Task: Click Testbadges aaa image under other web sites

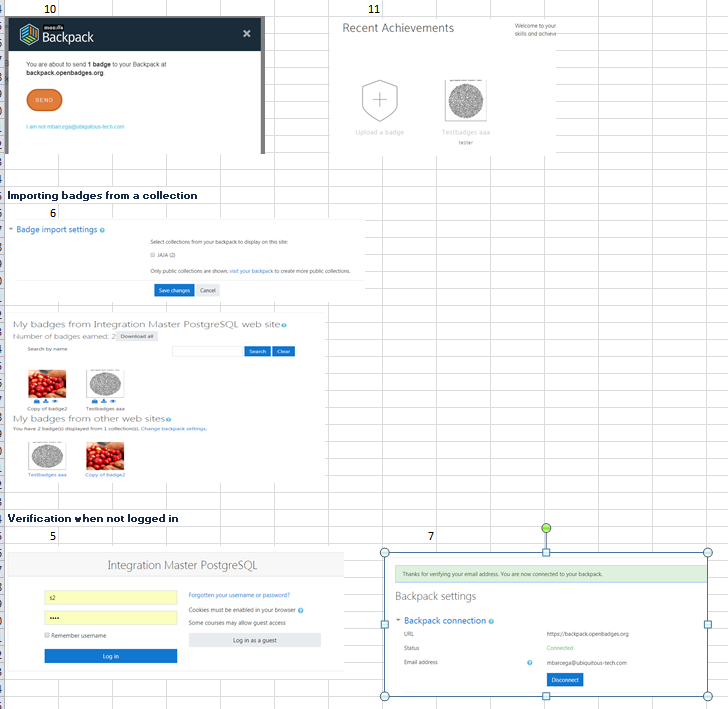Action: [x=47, y=456]
